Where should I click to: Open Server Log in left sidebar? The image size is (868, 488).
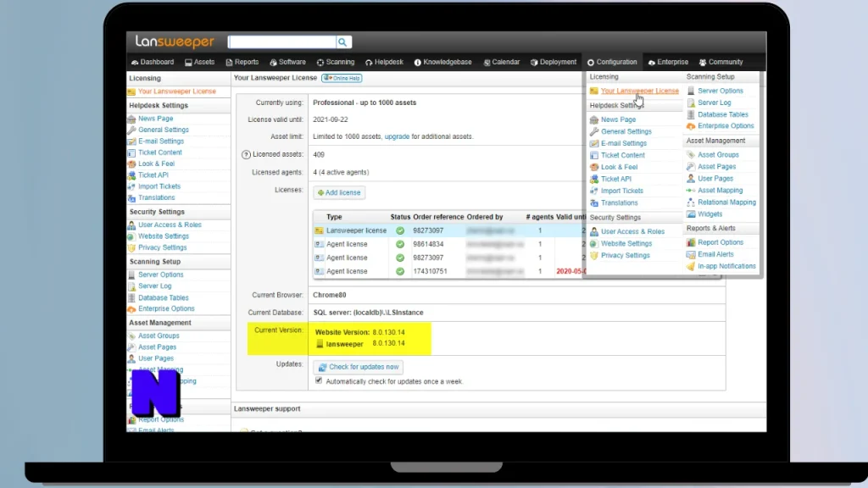pos(154,286)
